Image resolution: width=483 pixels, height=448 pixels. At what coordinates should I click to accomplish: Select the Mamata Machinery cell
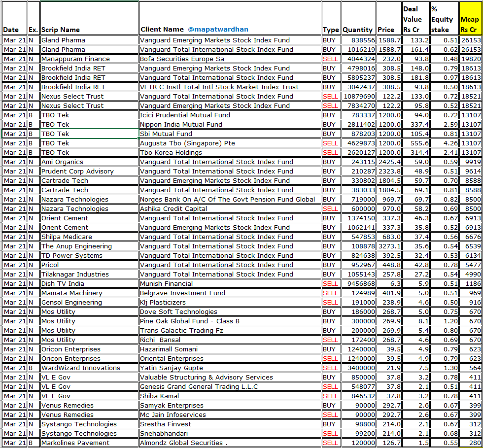coord(89,293)
